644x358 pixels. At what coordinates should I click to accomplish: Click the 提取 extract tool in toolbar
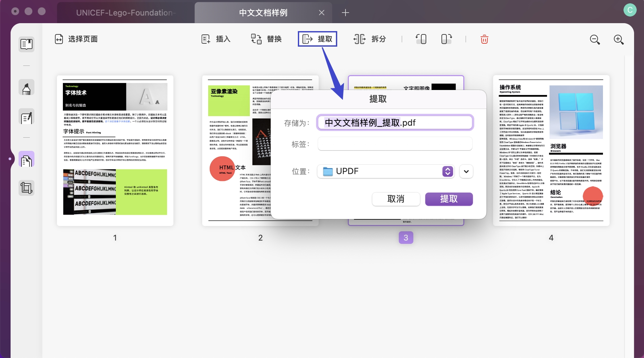coord(317,39)
